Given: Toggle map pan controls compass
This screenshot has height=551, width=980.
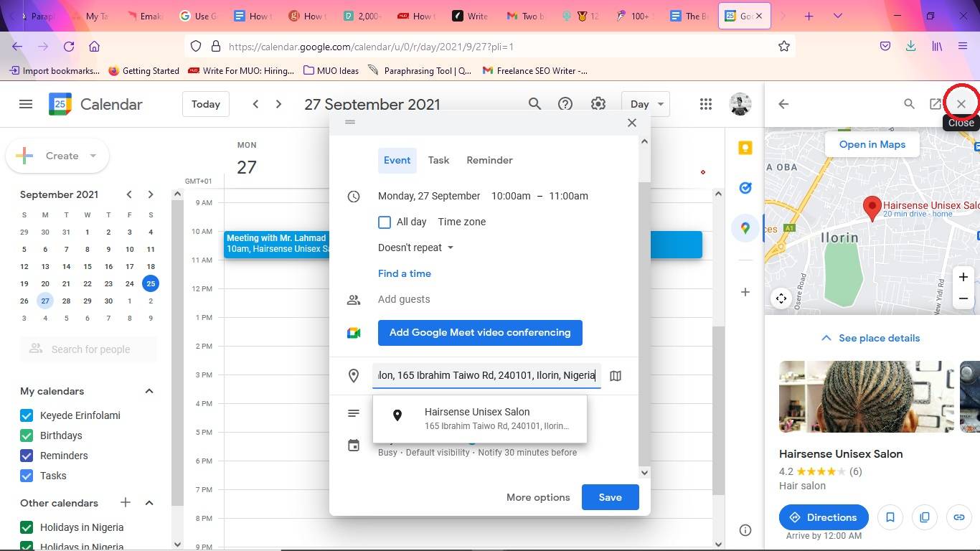Looking at the screenshot, I should tap(781, 298).
